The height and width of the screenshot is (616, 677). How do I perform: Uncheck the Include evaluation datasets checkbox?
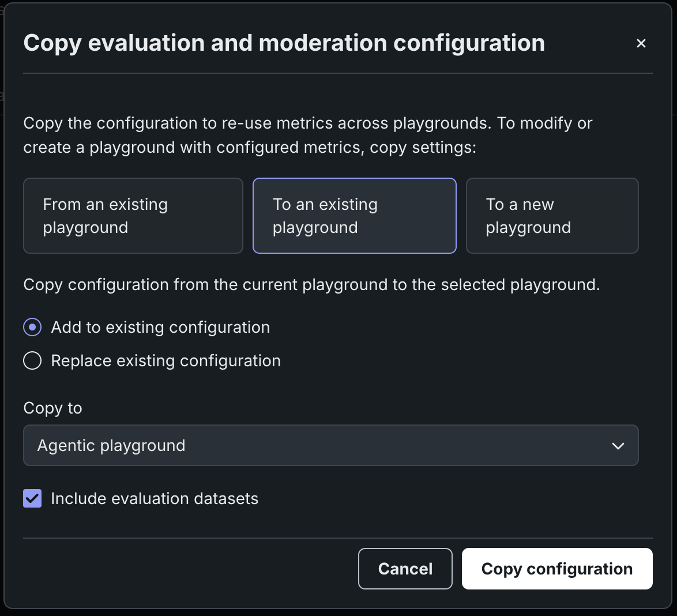click(x=32, y=498)
